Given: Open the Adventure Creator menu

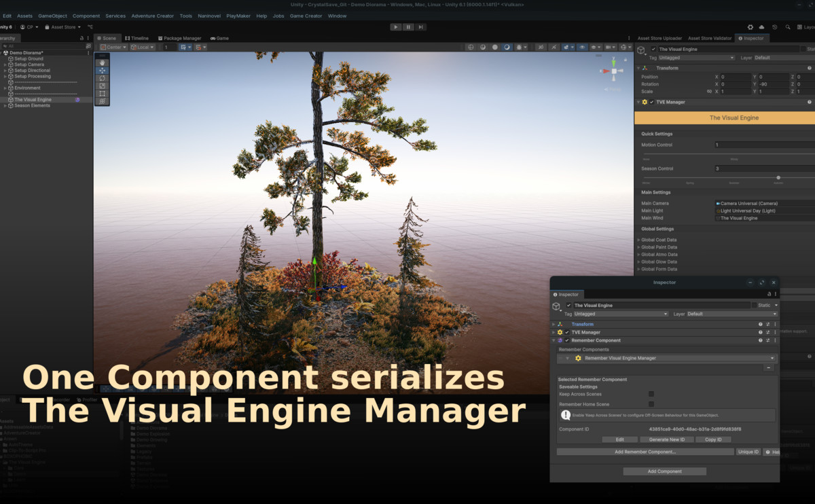Looking at the screenshot, I should click(153, 16).
